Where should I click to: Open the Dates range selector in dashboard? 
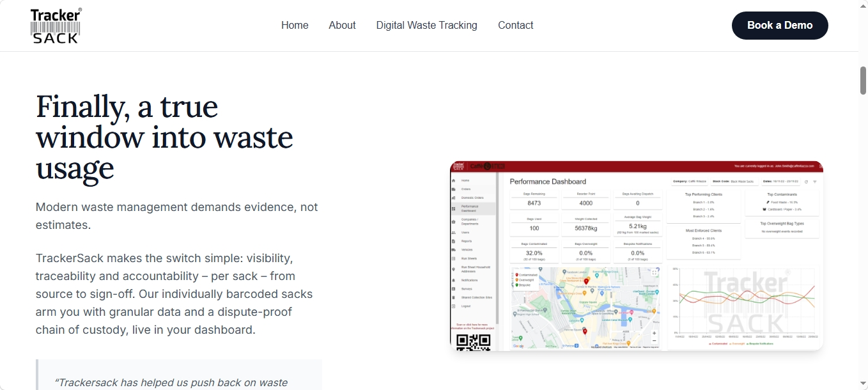780,182
